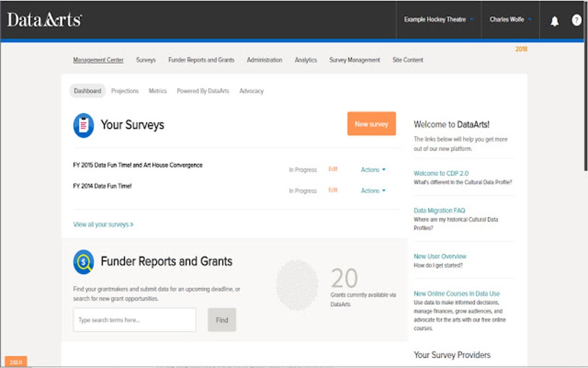Image resolution: width=588 pixels, height=368 pixels.
Task: Switch to the Advocacy tab
Action: 251,91
